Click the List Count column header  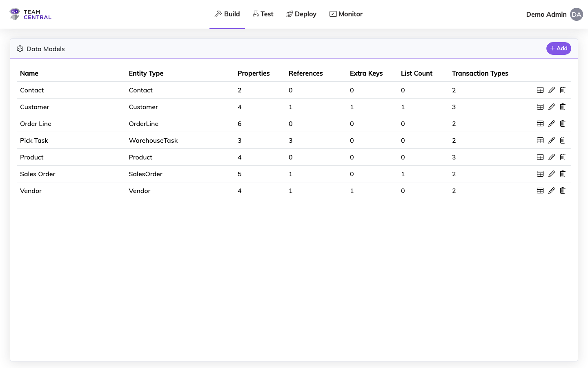(x=416, y=73)
